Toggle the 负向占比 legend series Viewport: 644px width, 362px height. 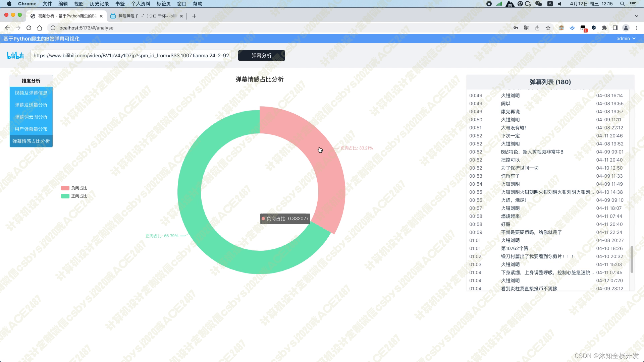point(74,188)
